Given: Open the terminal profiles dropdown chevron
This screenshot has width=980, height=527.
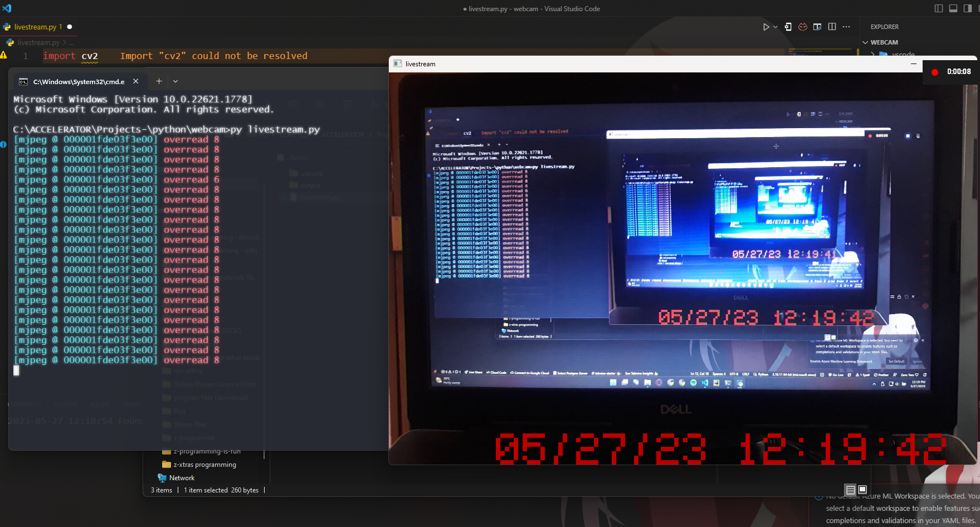Looking at the screenshot, I should [175, 81].
